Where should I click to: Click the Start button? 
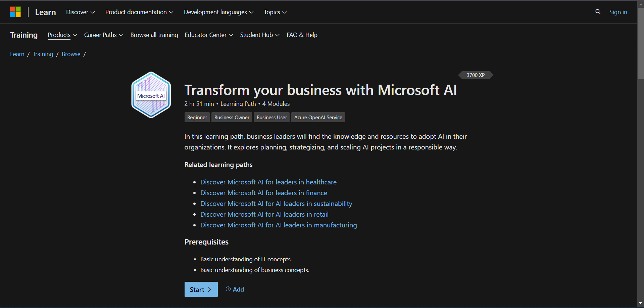tap(201, 289)
